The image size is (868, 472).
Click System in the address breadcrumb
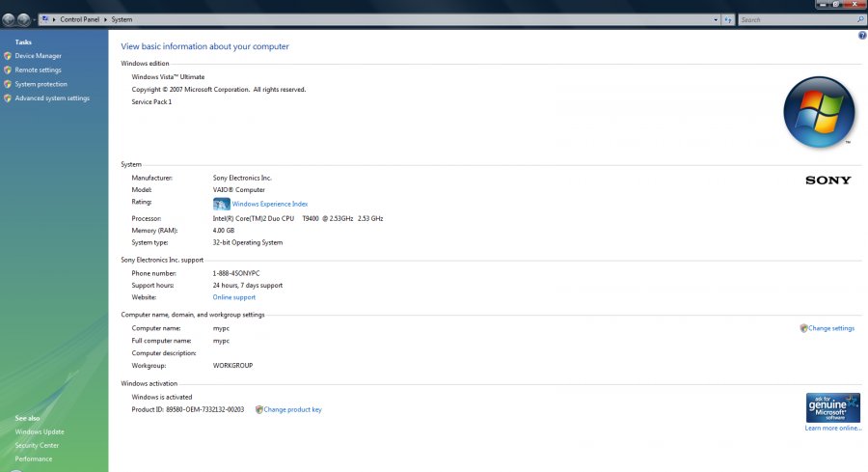(122, 19)
